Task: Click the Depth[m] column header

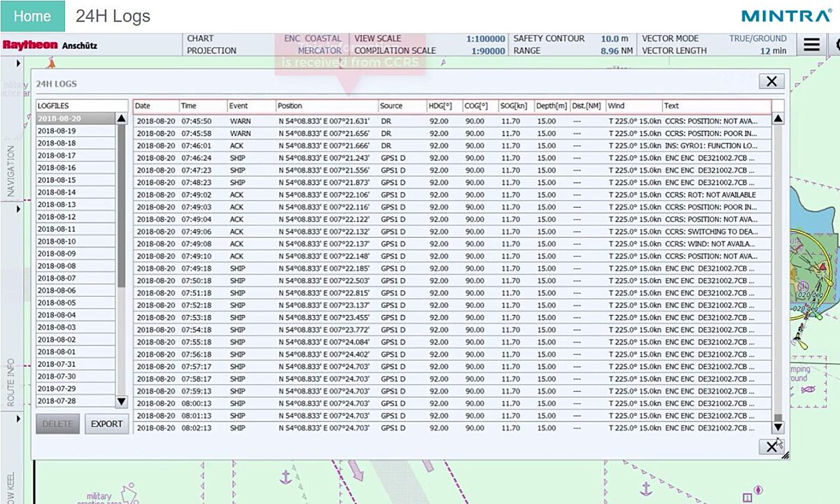Action: (552, 106)
